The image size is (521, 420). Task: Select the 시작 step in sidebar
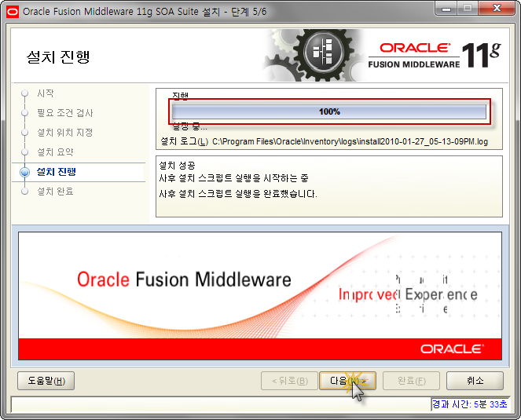click(46, 93)
